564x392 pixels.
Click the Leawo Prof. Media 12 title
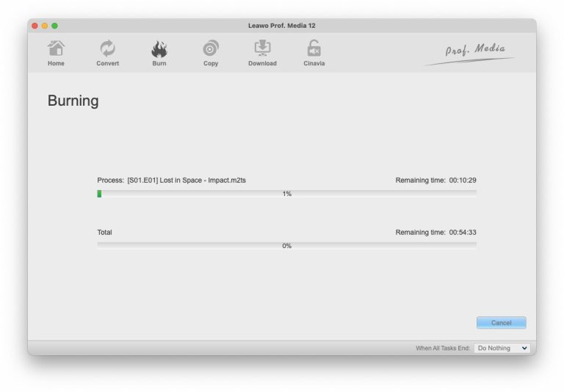coord(282,26)
